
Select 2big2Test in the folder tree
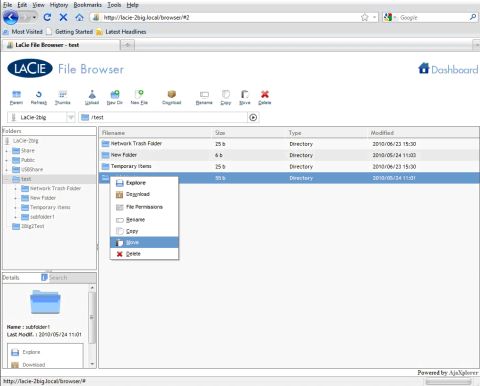pyautogui.click(x=33, y=226)
